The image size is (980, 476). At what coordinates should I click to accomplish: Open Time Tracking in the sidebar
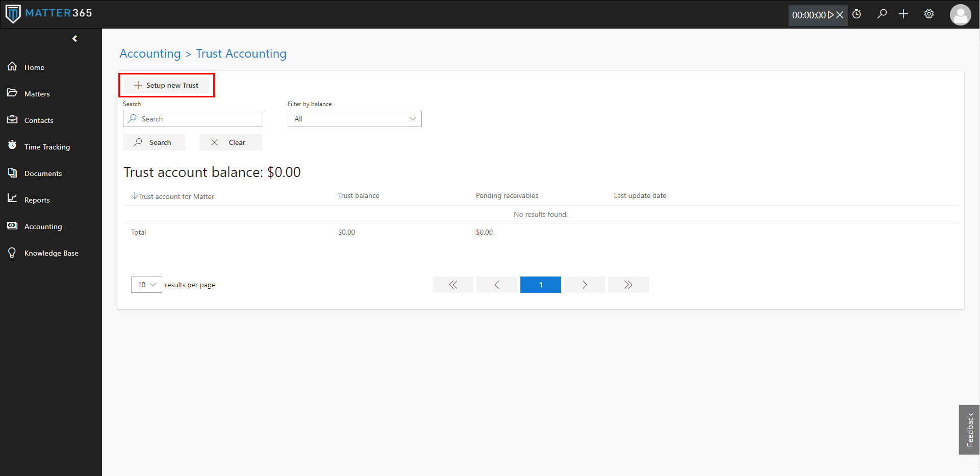pos(47,147)
